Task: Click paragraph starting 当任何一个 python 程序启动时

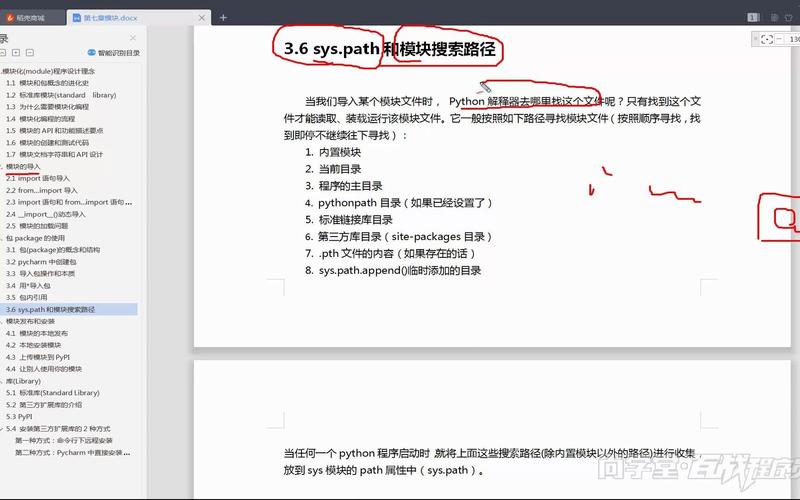Action: tap(493, 461)
